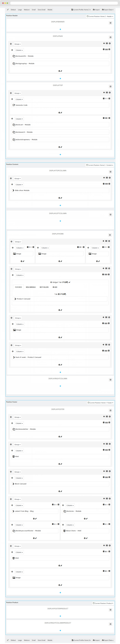Click the +ADD button beside BEST SELLERS
The height and width of the screenshot is (644, 120).
pos(55,287)
